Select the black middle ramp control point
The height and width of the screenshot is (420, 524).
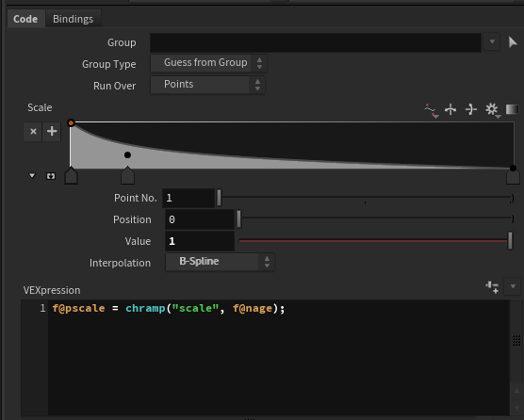127,155
